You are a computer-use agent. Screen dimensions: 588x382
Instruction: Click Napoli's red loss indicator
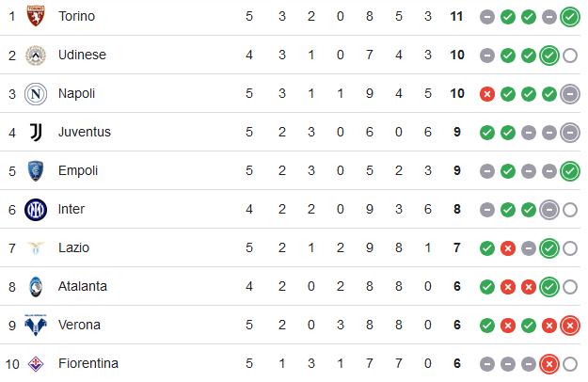pos(487,94)
